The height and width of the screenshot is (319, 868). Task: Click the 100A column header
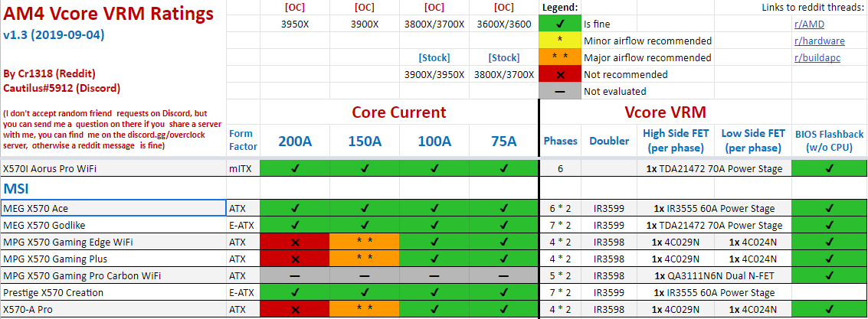(x=434, y=142)
